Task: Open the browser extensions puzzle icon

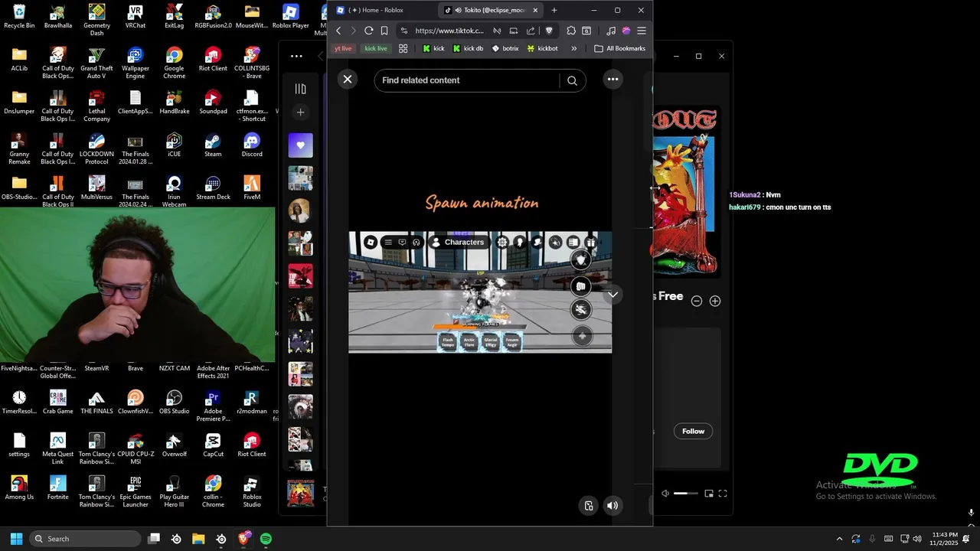Action: click(x=571, y=31)
